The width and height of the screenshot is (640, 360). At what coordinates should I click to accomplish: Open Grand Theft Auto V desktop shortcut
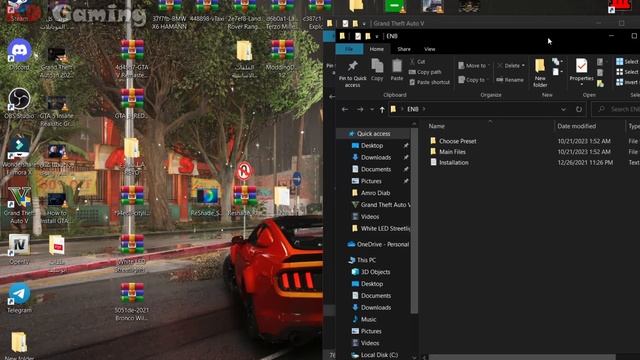[19, 205]
